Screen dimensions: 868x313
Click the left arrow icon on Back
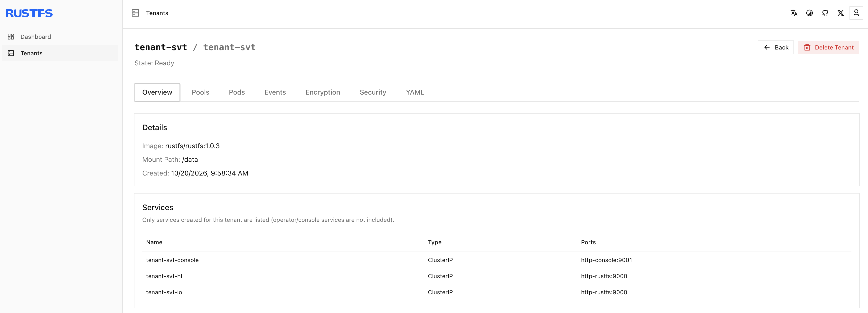[767, 48]
